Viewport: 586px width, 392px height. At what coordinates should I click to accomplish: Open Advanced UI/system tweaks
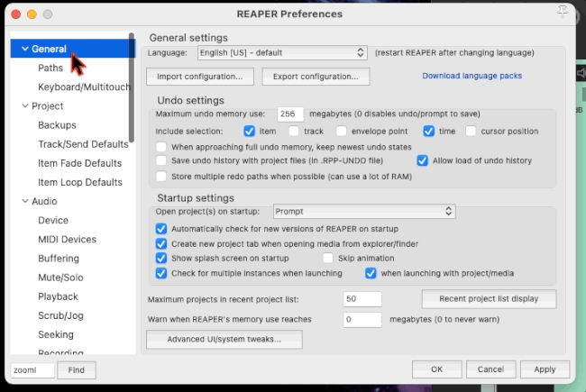coord(224,340)
